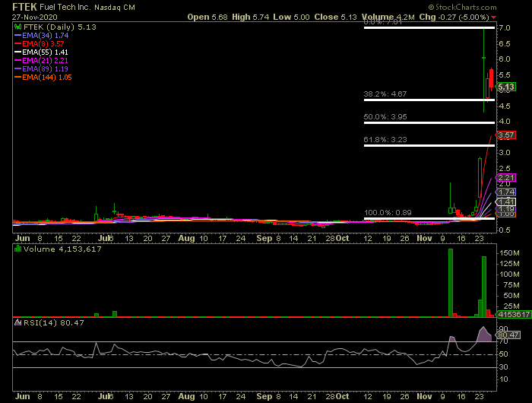Screen dimensions: 532x403
Task: Click the volume bars icon beside Volume label
Action: pos(17,249)
